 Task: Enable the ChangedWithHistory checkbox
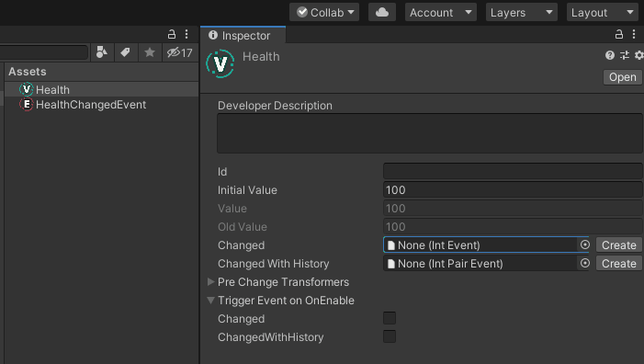pos(390,336)
